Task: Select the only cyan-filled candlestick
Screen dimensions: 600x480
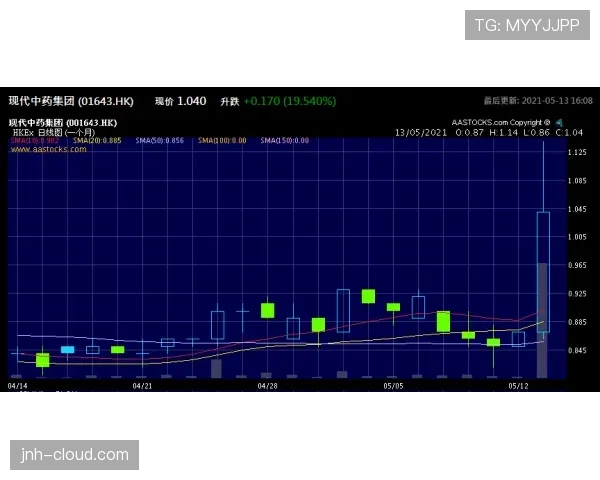Action: pyautogui.click(x=68, y=349)
